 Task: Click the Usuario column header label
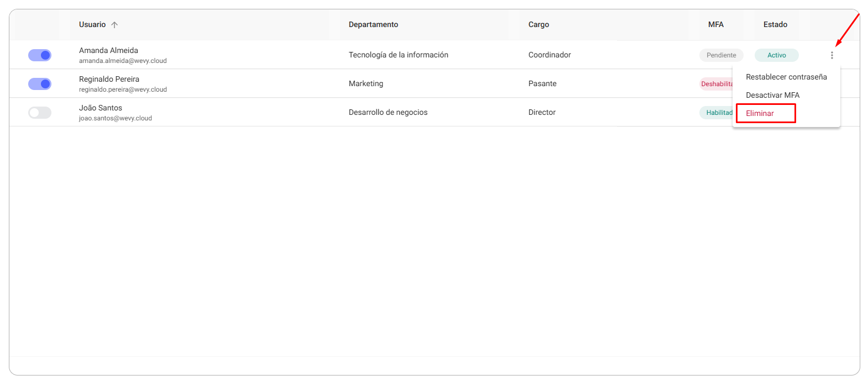point(92,25)
